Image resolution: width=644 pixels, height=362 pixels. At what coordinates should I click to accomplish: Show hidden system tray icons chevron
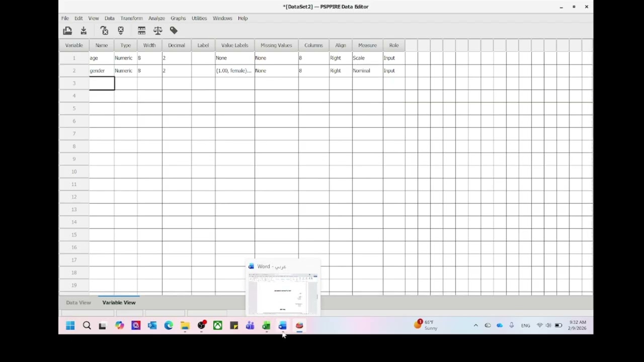pos(475,325)
